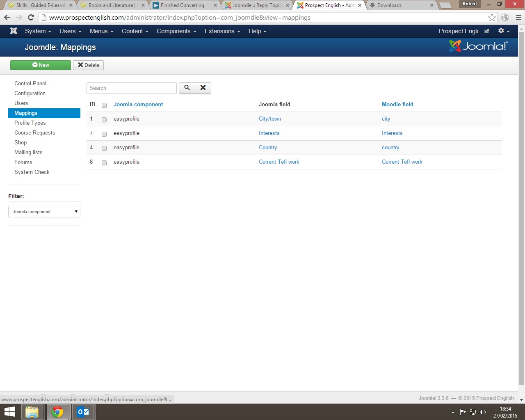Open Outlook from the taskbar

pyautogui.click(x=83, y=412)
